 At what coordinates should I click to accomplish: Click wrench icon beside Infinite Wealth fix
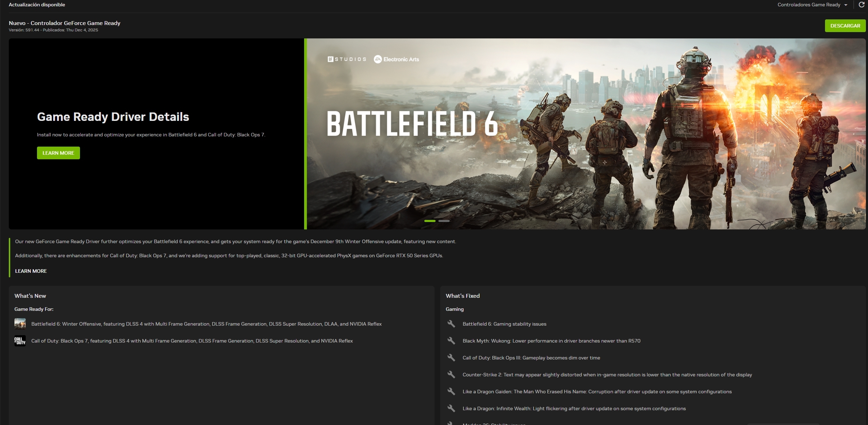(451, 408)
